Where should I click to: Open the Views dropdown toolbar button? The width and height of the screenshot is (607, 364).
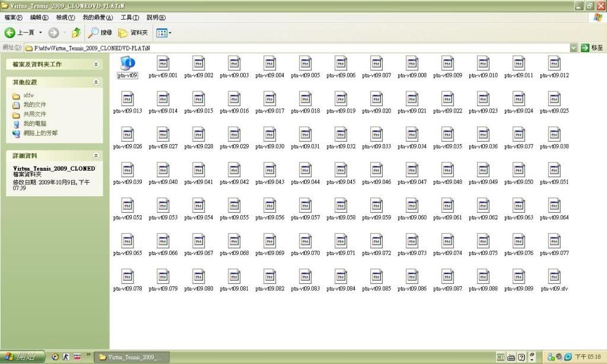pyautogui.click(x=164, y=33)
